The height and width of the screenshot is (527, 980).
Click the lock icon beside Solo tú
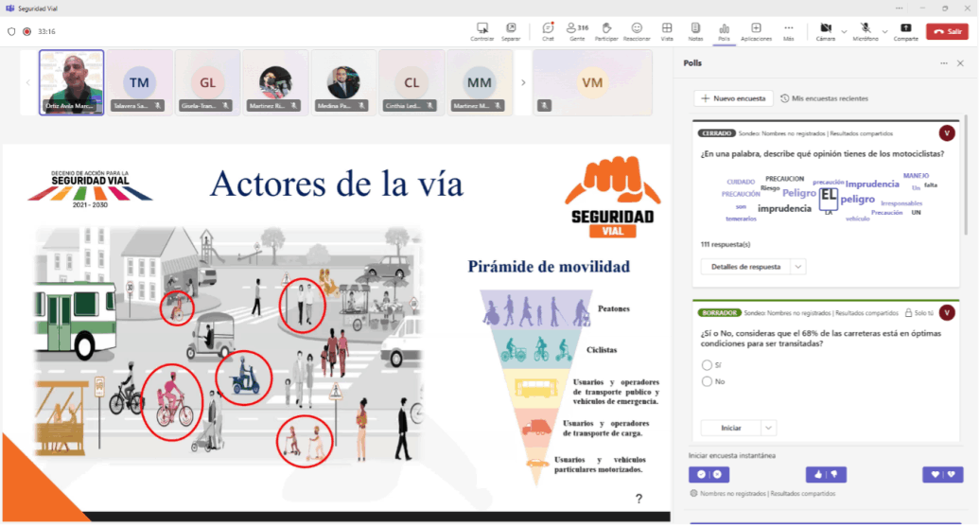[908, 312]
